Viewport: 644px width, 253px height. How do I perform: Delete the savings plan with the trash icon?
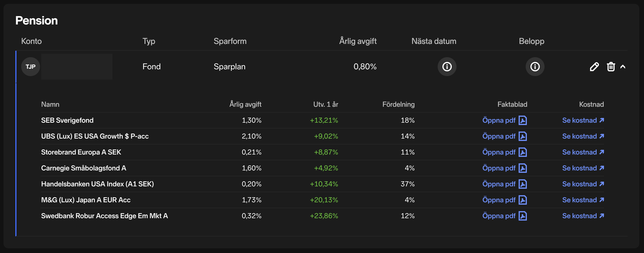pos(611,67)
